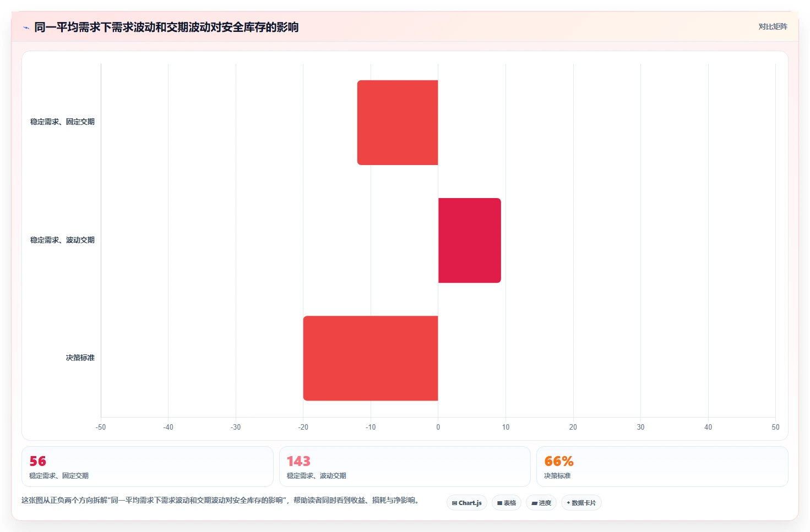Click the 对比矩阵 badge in the header

click(773, 26)
